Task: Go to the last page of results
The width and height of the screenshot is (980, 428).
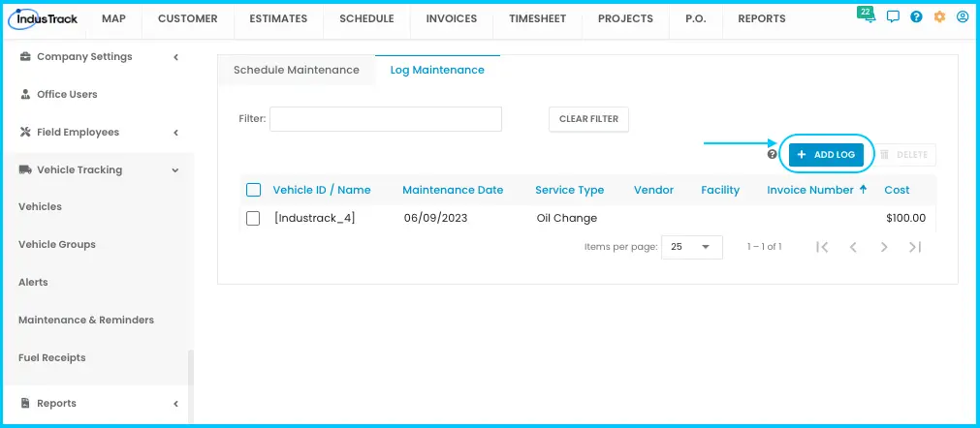Action: coord(915,247)
